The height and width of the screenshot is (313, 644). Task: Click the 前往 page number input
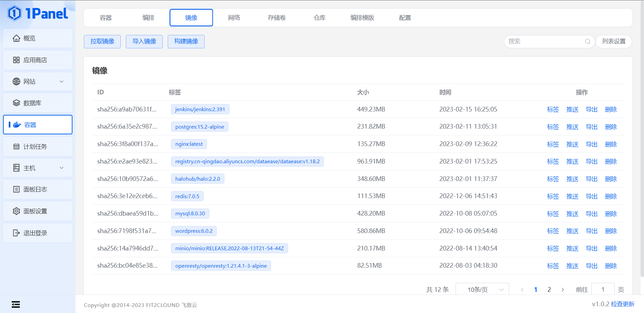coord(603,289)
